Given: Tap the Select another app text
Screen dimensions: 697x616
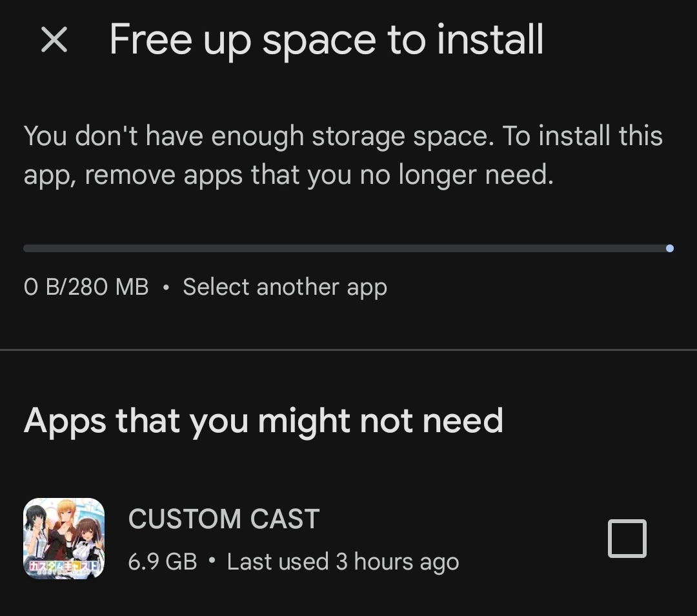Looking at the screenshot, I should pos(285,287).
